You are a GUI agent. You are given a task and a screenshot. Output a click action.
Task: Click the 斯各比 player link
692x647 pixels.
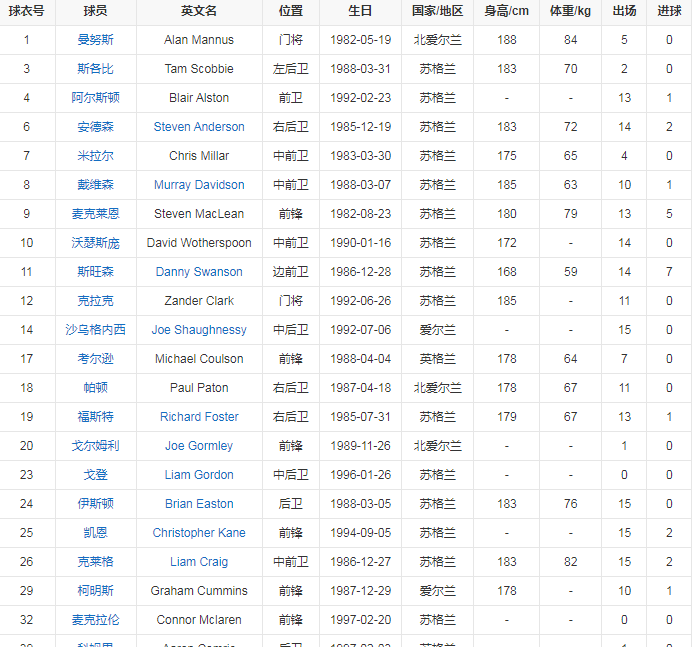tap(96, 69)
